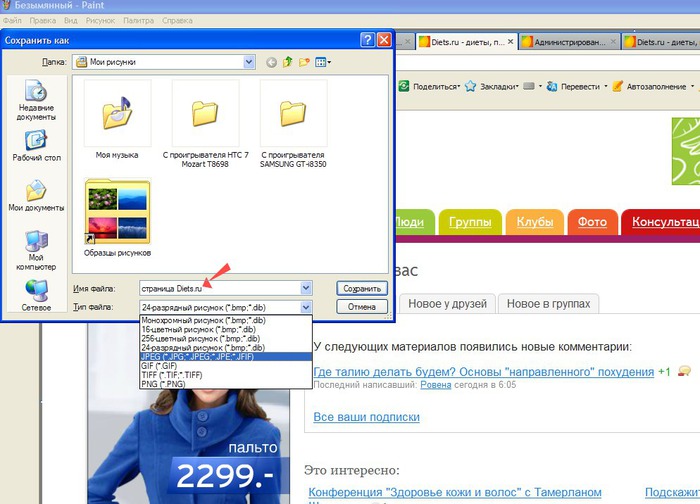Click into the Имя файла text field
This screenshot has width=700, height=504.
point(218,288)
